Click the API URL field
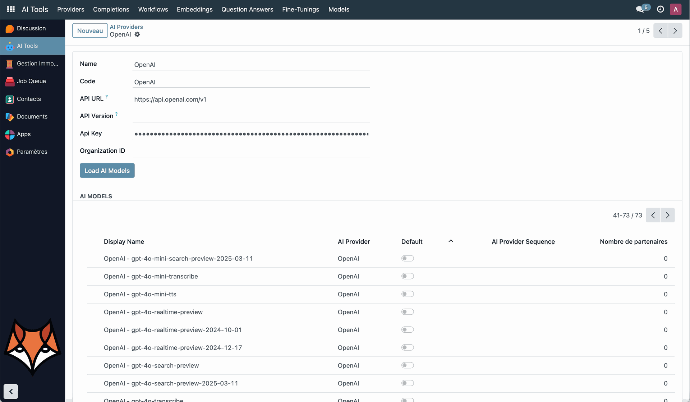Screen dimensions: 690x402 coord(252,99)
